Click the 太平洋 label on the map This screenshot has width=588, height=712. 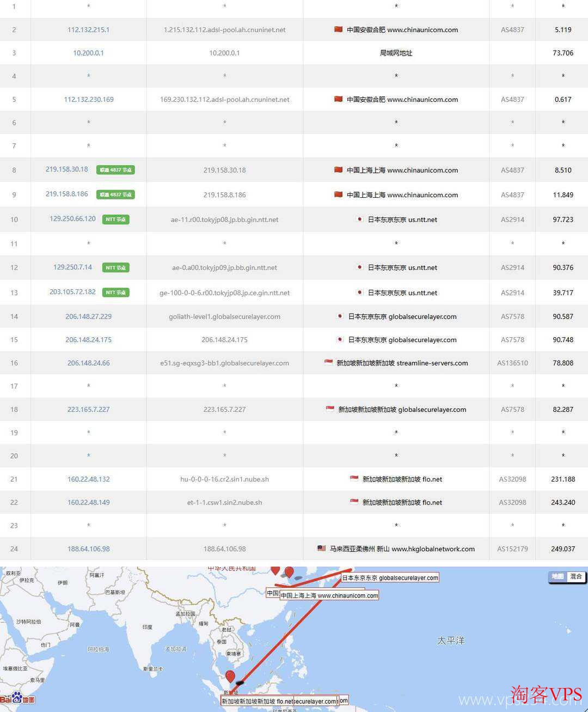[x=451, y=641]
